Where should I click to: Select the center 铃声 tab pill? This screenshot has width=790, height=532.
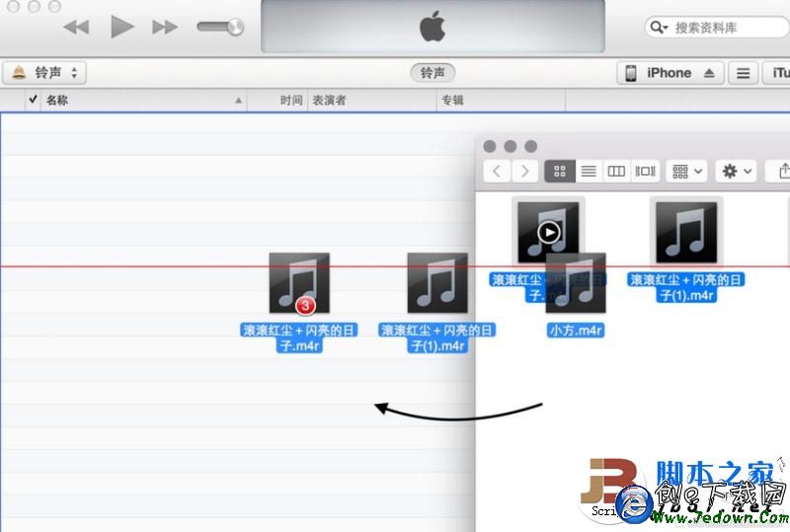(x=433, y=73)
